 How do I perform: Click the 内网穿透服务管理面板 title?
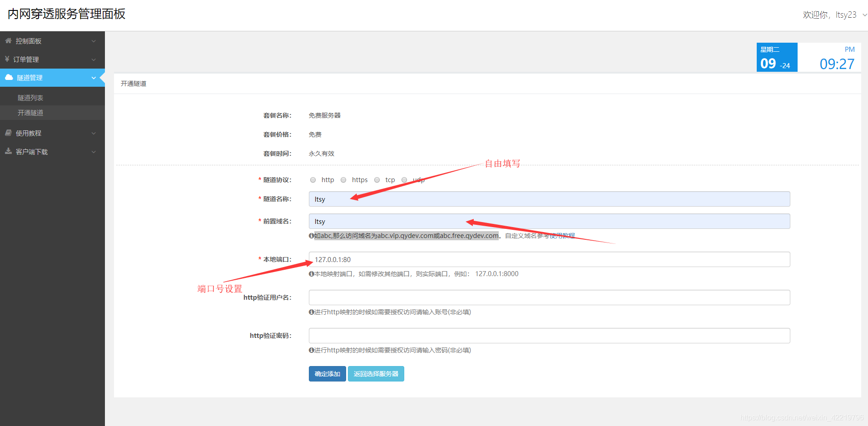[66, 14]
